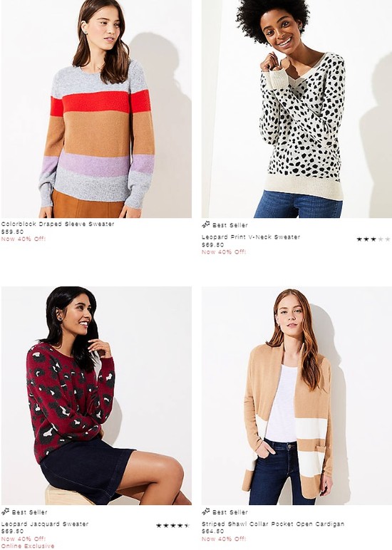Click the Best Seller icon above Leopard Print V-Neck
The height and width of the screenshot is (550, 392).
(x=206, y=224)
